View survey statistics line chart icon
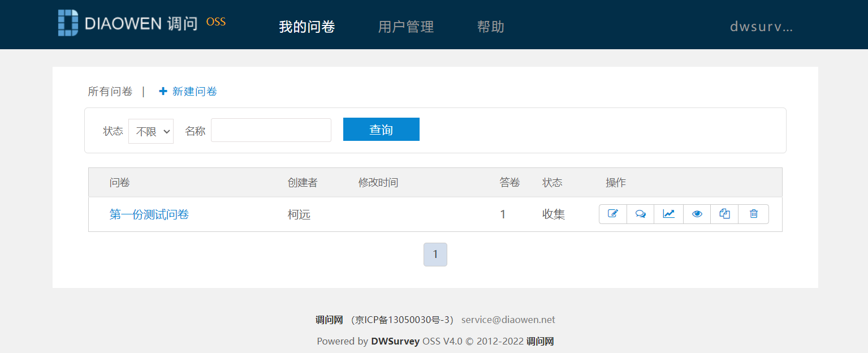 [669, 214]
